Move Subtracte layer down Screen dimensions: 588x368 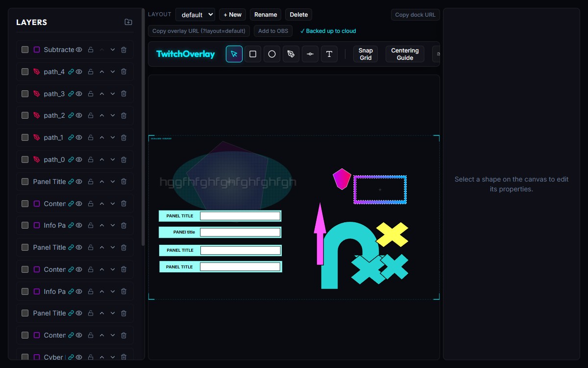[x=113, y=50]
